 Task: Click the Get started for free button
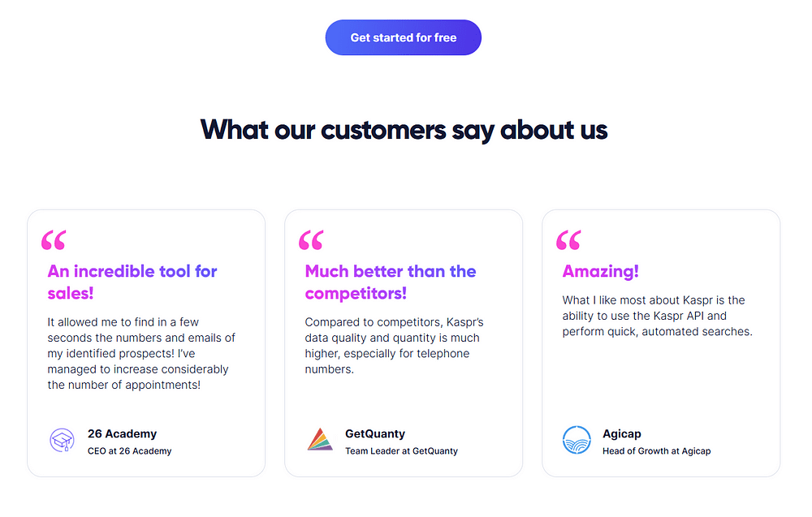pos(403,38)
